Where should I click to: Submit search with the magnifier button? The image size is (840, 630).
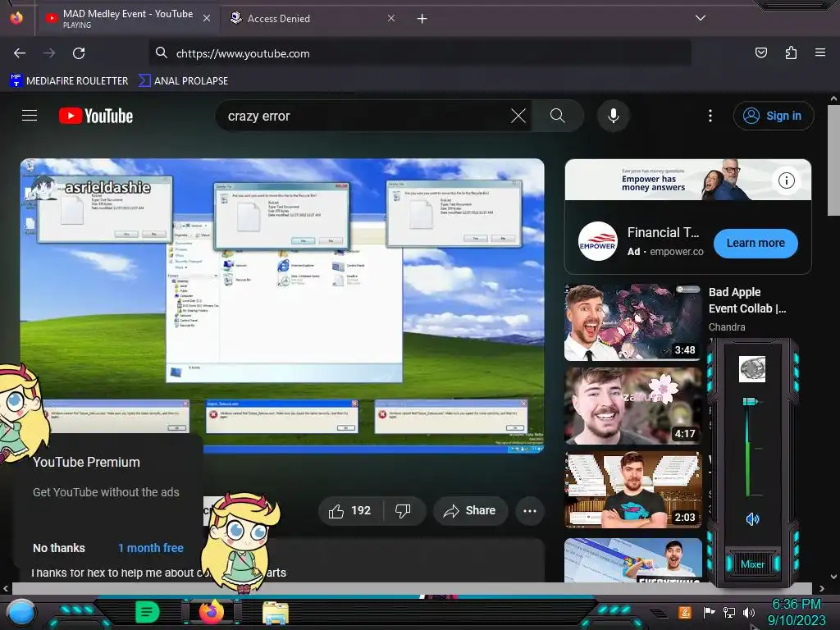(x=557, y=116)
